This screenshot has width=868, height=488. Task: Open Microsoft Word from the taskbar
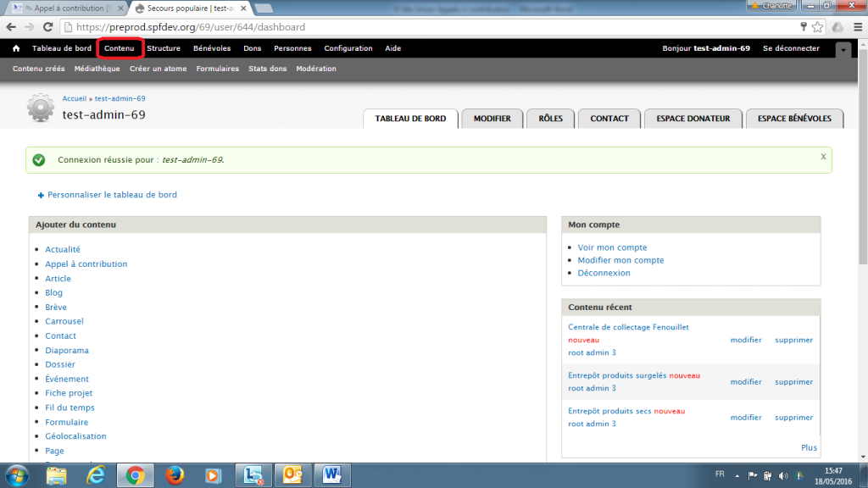(331, 474)
